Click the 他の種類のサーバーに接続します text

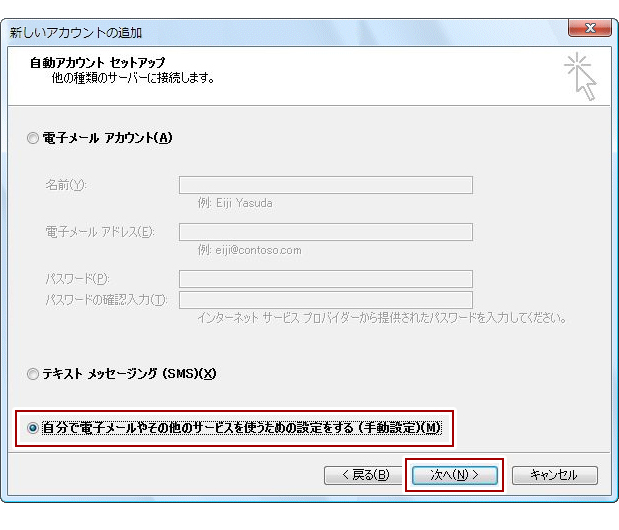point(133,78)
